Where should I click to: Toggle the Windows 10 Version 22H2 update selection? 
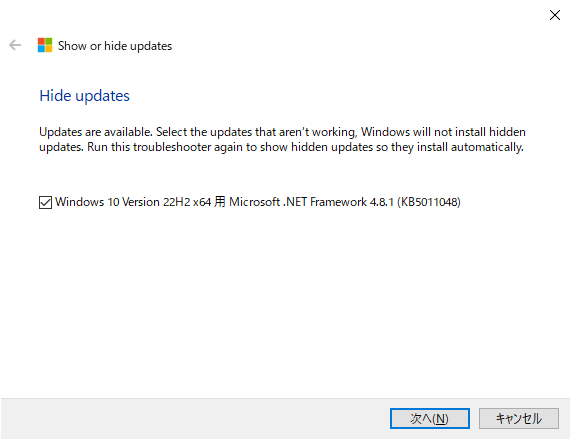coord(45,202)
